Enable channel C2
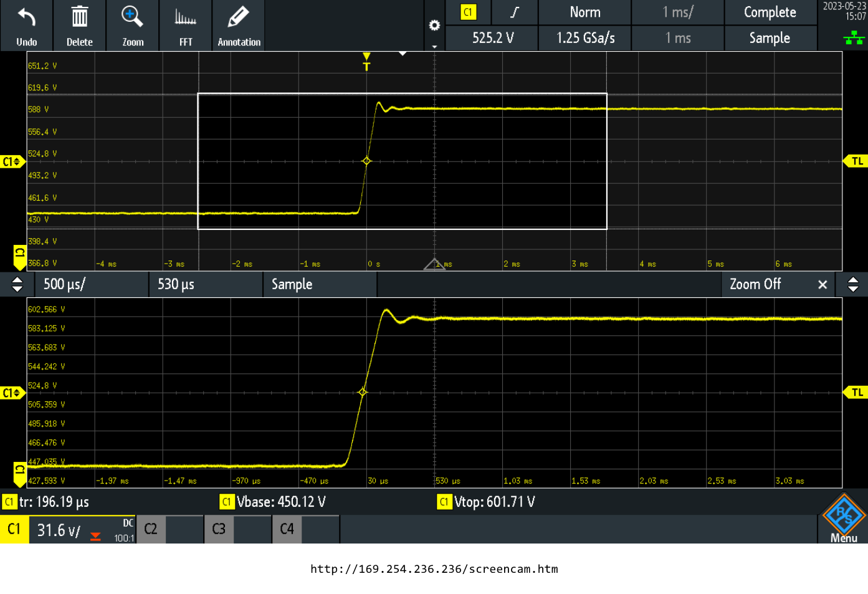The width and height of the screenshot is (868, 594). (x=151, y=528)
